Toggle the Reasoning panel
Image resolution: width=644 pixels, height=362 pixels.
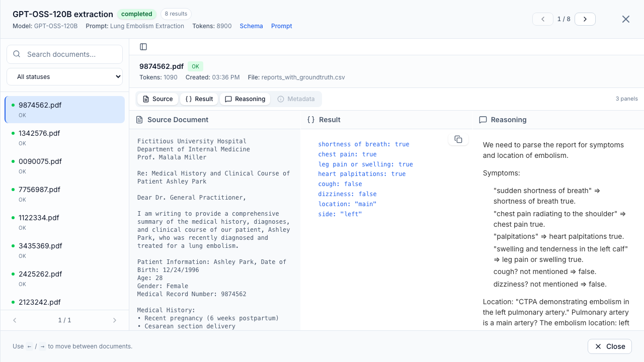coord(245,99)
